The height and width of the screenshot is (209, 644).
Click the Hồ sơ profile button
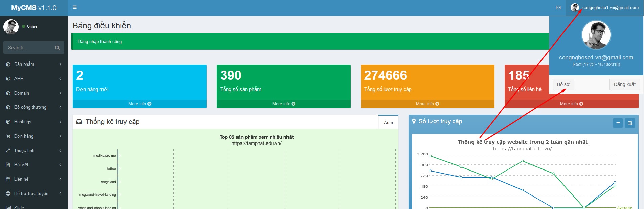point(563,84)
